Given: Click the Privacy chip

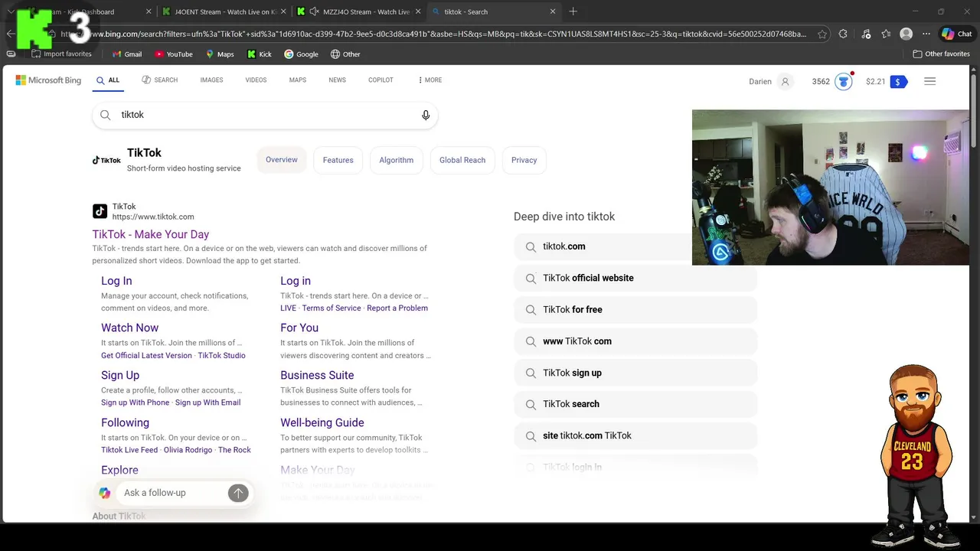Looking at the screenshot, I should coord(524,160).
